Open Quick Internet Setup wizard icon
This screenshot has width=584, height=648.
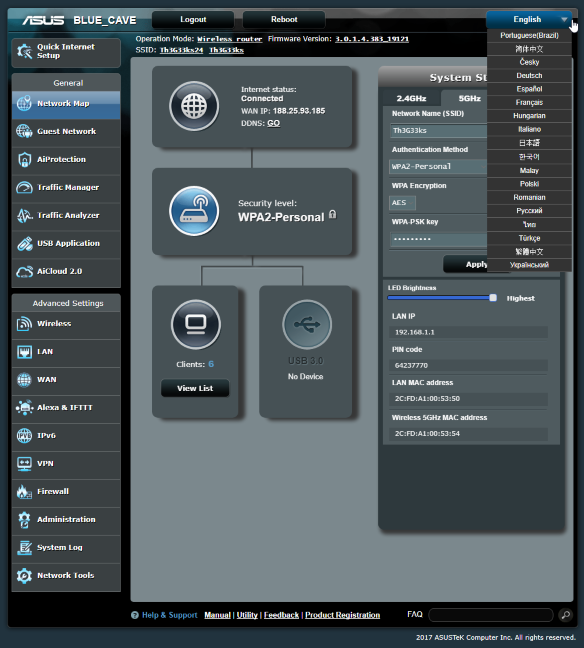click(24, 51)
